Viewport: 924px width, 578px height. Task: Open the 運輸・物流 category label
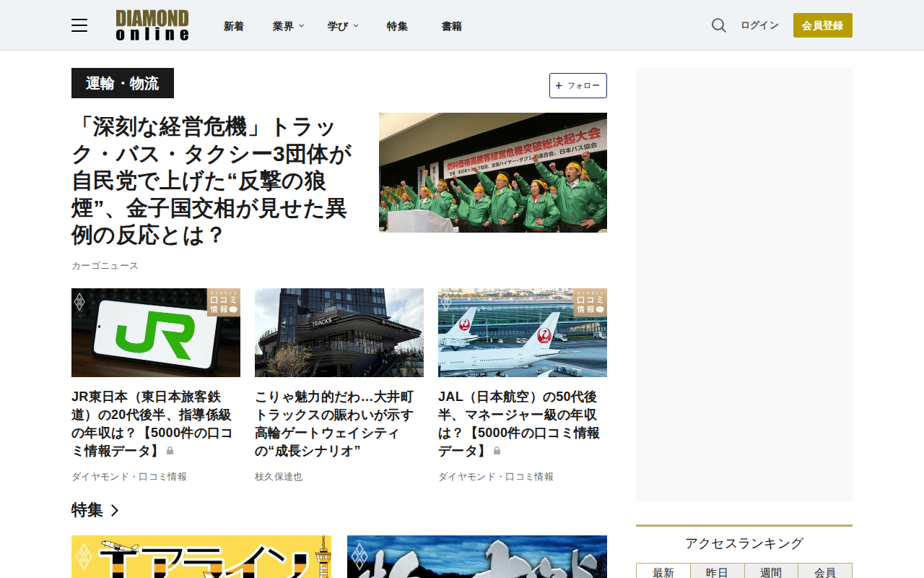point(123,83)
